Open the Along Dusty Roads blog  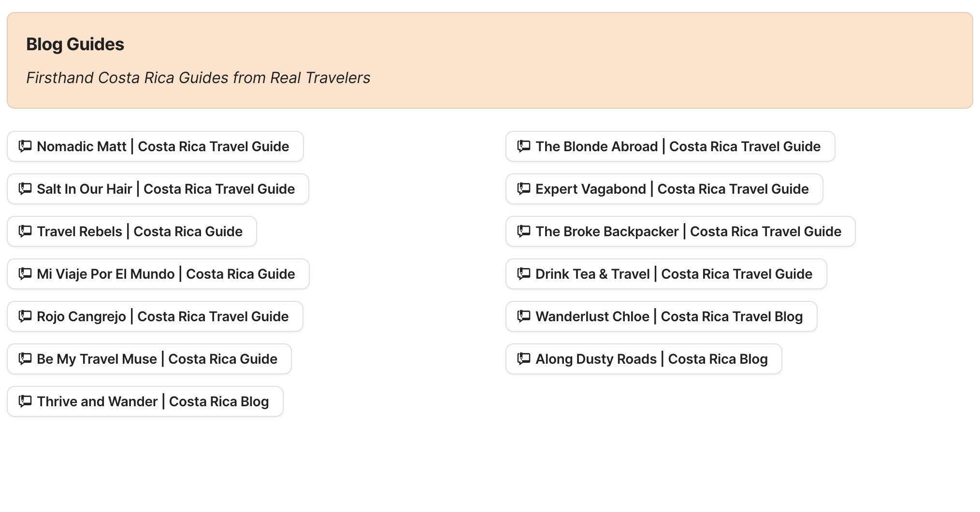644,359
